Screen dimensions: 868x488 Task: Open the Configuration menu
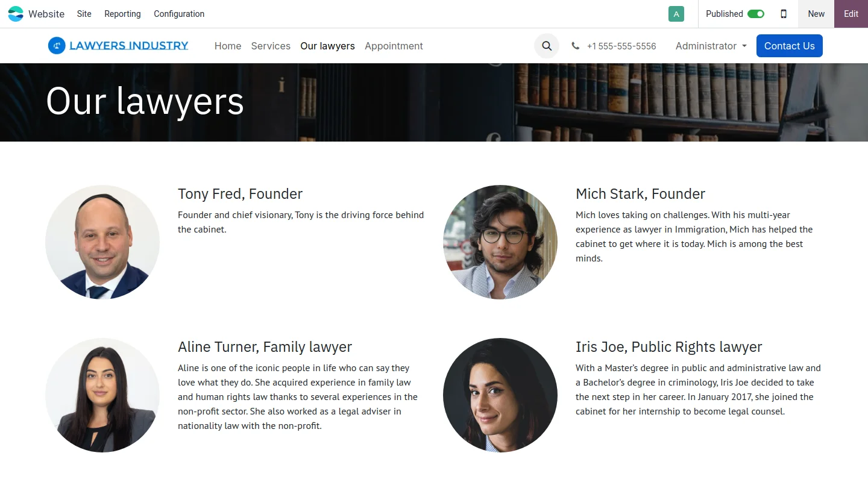pos(179,14)
